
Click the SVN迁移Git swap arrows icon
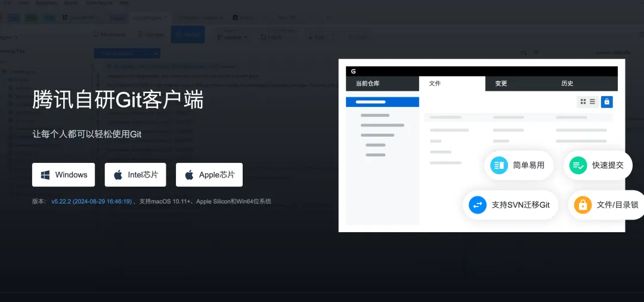coord(478,205)
